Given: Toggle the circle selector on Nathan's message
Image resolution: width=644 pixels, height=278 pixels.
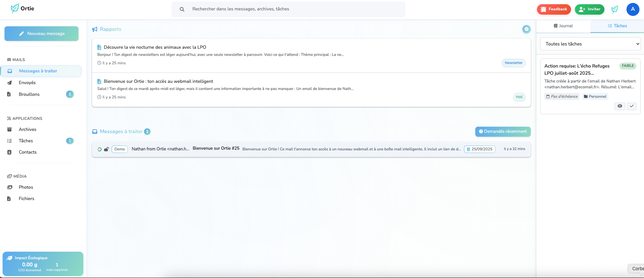Looking at the screenshot, I should click(100, 149).
